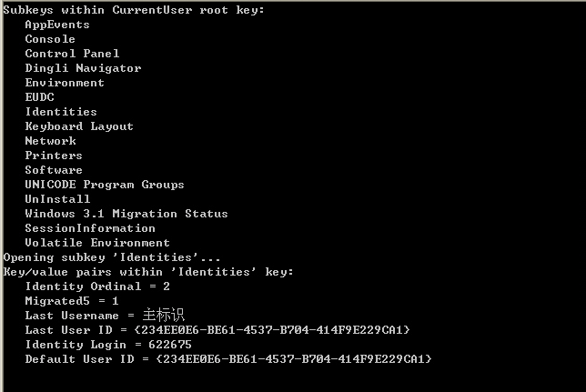Select the Default User ID GUID
Viewport: 586px width, 392px height.
(294, 359)
